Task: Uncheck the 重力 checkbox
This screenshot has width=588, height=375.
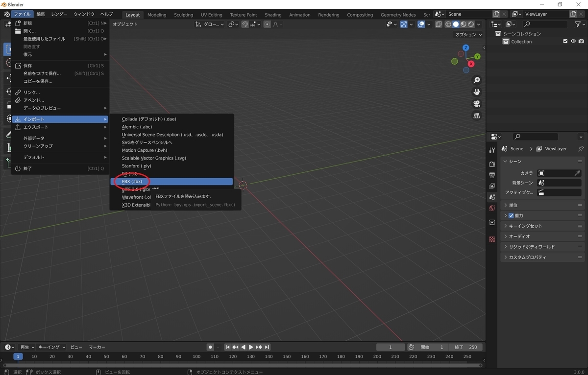Action: tap(511, 216)
